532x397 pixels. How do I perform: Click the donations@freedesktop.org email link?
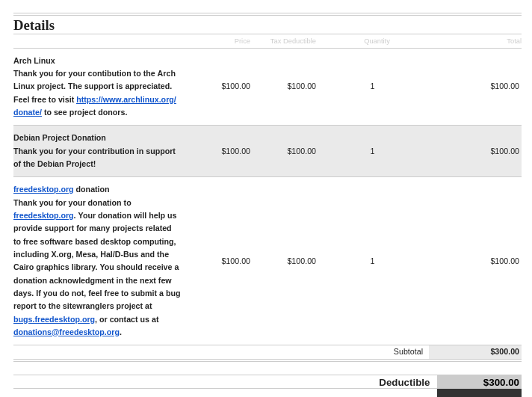point(66,332)
